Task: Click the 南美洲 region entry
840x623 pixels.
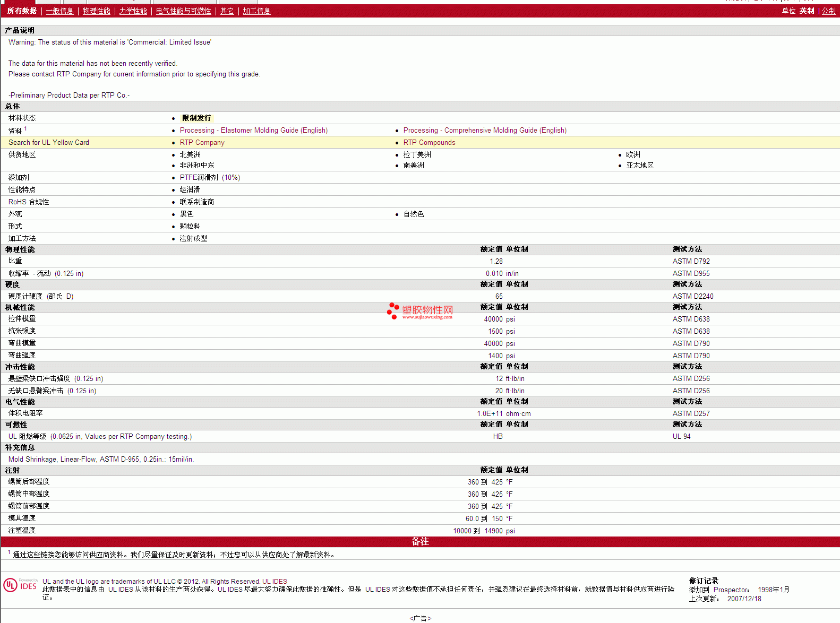Action: click(x=414, y=165)
